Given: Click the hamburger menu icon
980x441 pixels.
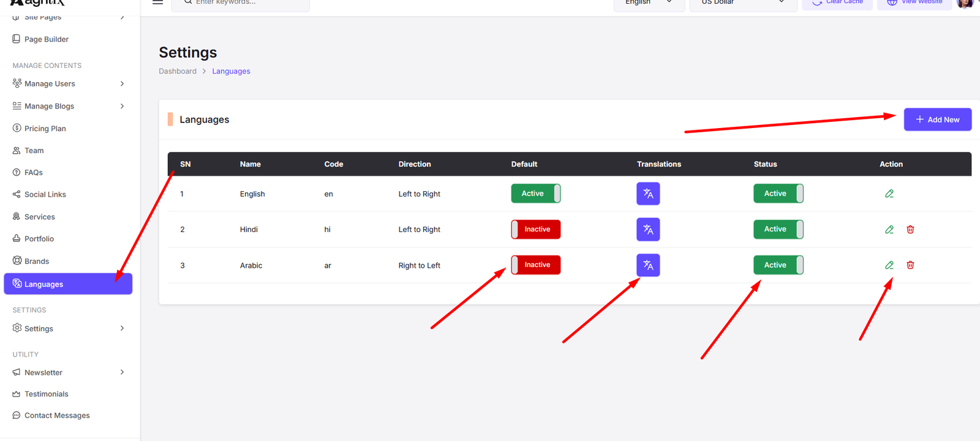Looking at the screenshot, I should point(157,2).
